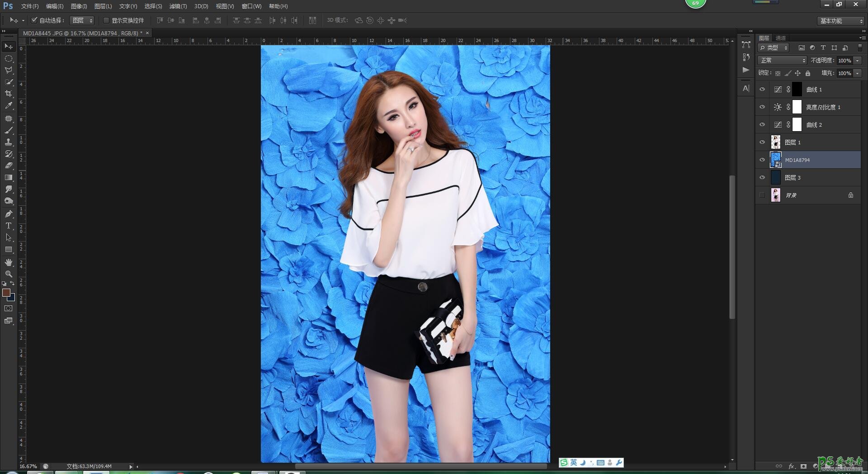Open the Actions panel play icon
The height and width of the screenshot is (474, 868).
(x=746, y=70)
